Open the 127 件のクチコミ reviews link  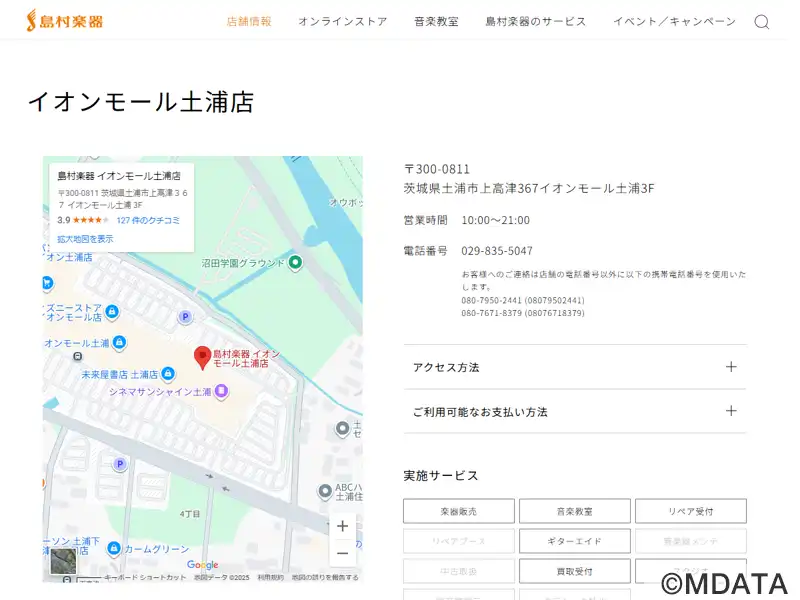(x=148, y=220)
